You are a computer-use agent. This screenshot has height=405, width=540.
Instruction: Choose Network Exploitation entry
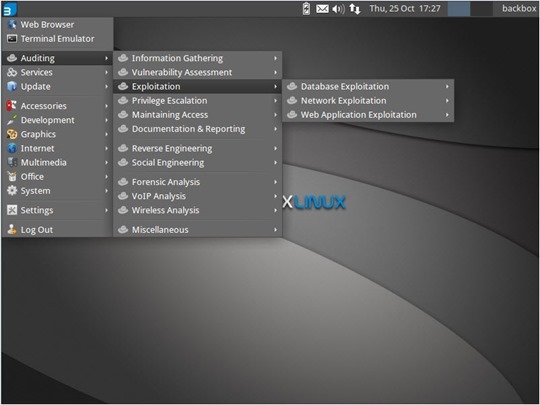[x=368, y=100]
